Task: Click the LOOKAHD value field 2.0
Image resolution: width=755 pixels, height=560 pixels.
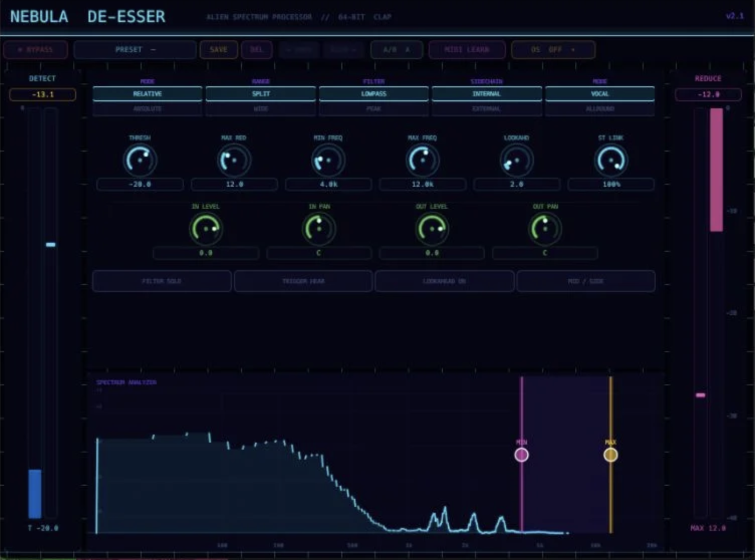Action: coord(517,184)
